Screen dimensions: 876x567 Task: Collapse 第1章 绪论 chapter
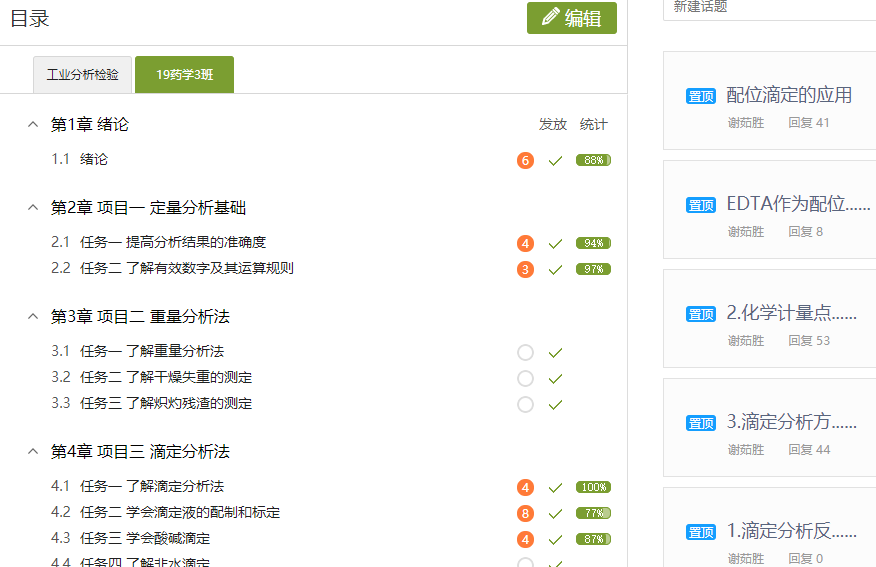[x=33, y=125]
